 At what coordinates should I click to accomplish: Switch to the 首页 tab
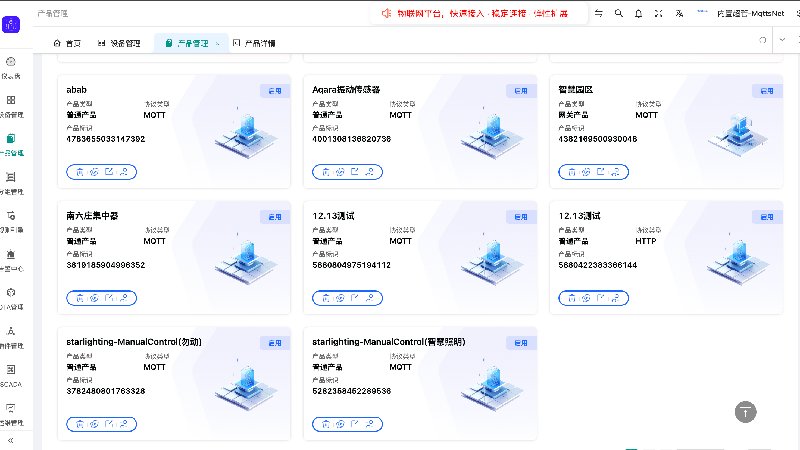[67, 43]
